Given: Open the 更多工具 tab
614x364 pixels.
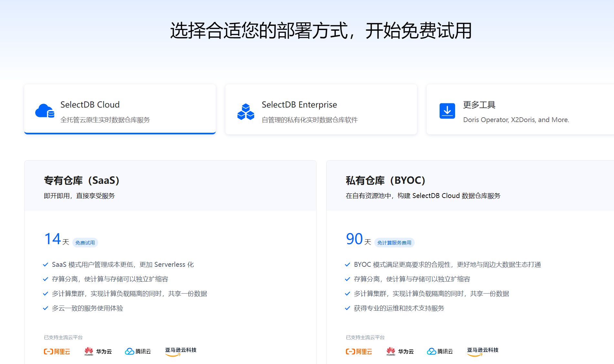Looking at the screenshot, I should point(520,109).
